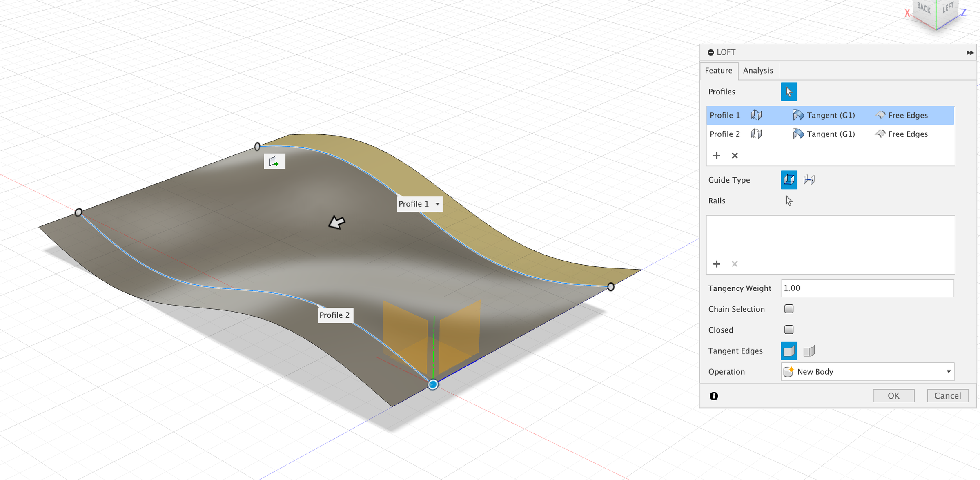The image size is (980, 480).
Task: Open the info tooltip in the Loft dialog
Action: (x=713, y=395)
